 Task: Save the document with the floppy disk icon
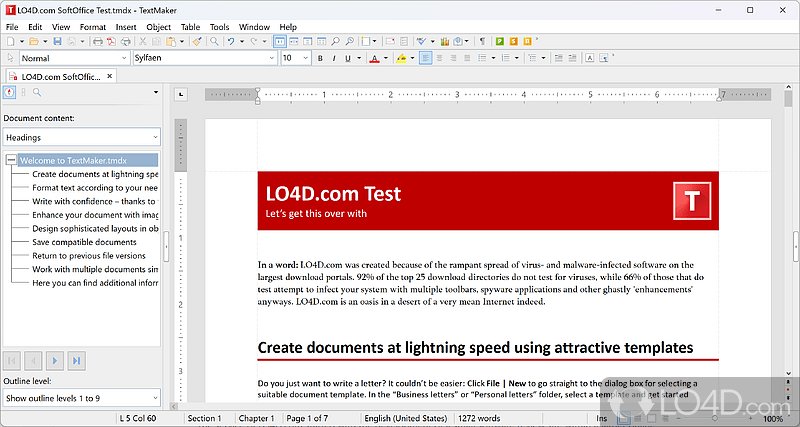pyautogui.click(x=57, y=41)
